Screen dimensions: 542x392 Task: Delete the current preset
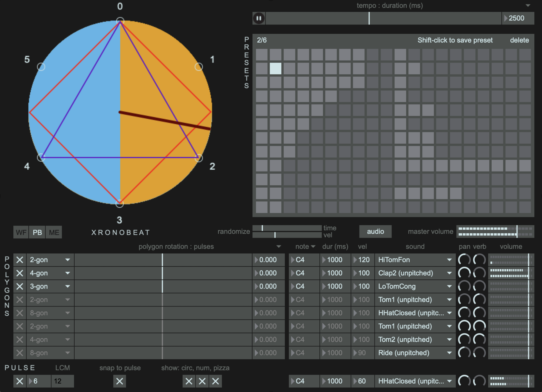[x=520, y=40]
